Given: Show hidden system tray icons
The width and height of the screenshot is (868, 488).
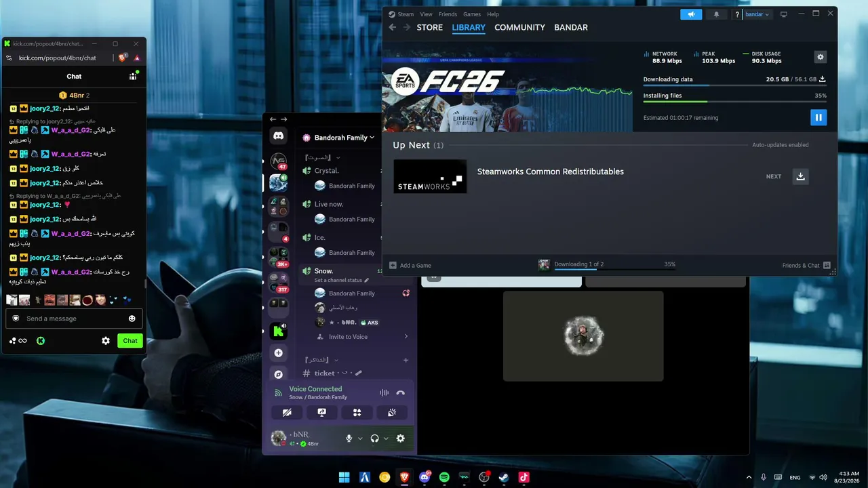Looking at the screenshot, I should (x=749, y=477).
